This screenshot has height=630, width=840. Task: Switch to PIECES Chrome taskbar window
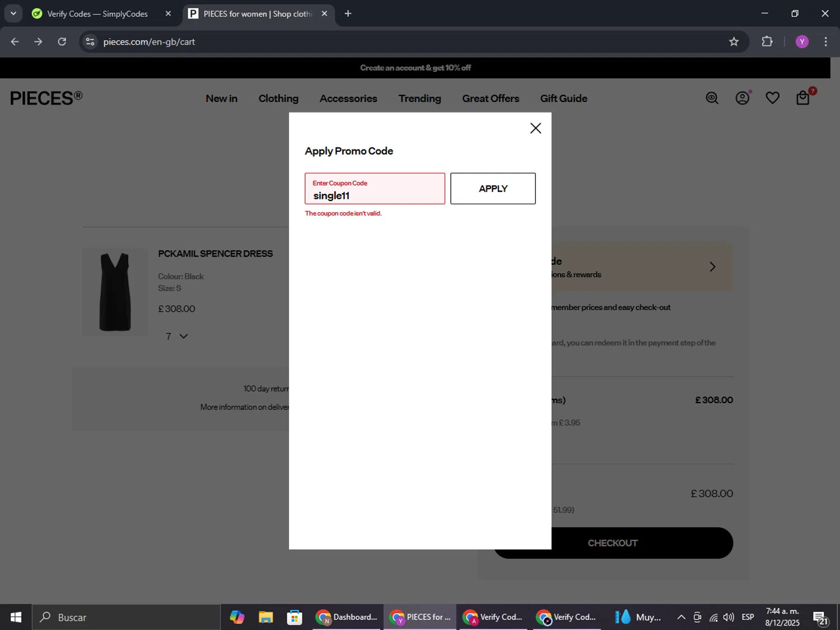(x=420, y=617)
